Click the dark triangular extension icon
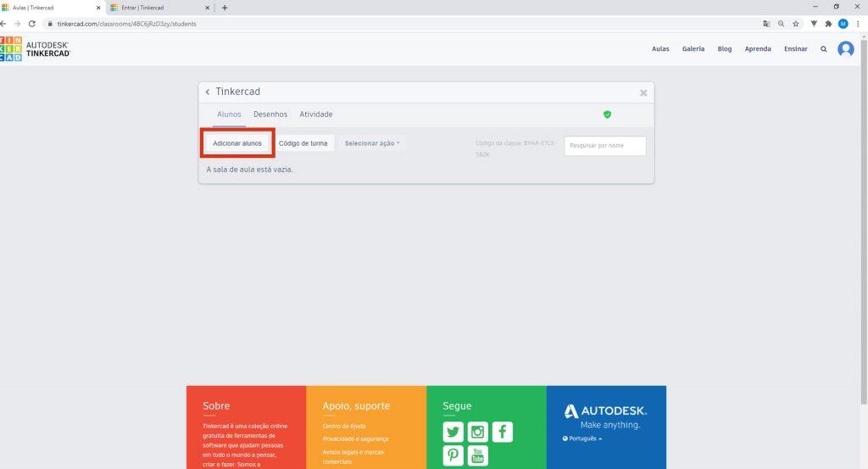 (x=814, y=24)
